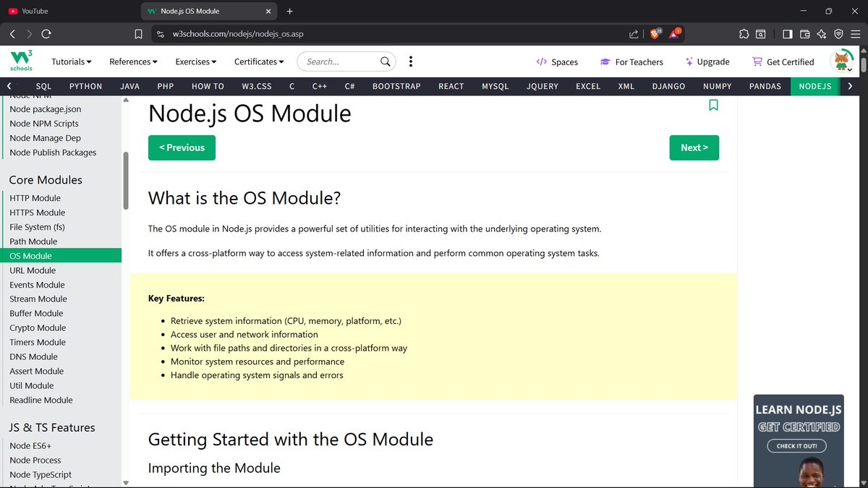Open the extensions puzzle icon
Image resolution: width=868 pixels, height=488 pixels.
(744, 34)
